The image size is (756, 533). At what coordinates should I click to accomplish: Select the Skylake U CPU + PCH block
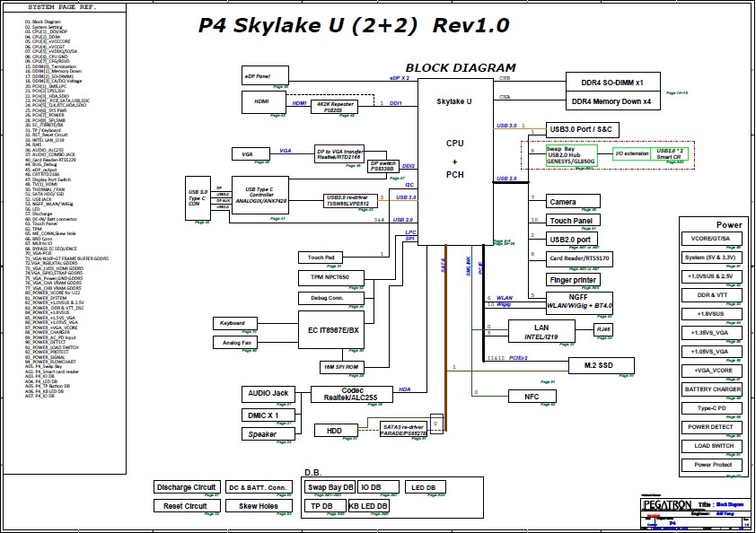click(x=455, y=162)
